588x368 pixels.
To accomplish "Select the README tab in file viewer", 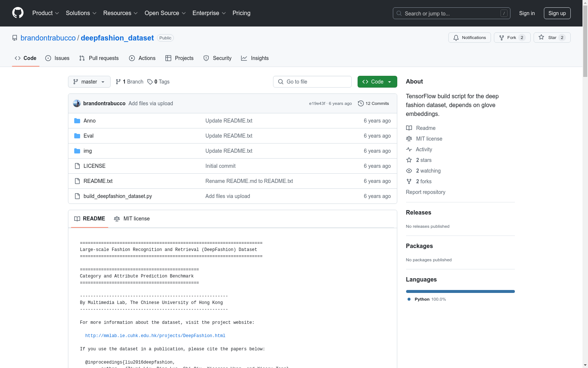I will [x=90, y=219].
